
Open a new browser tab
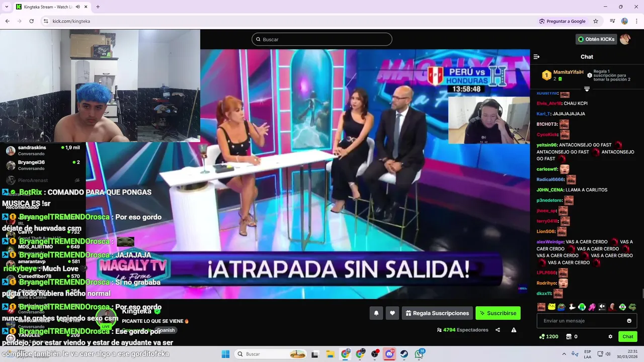click(x=98, y=7)
